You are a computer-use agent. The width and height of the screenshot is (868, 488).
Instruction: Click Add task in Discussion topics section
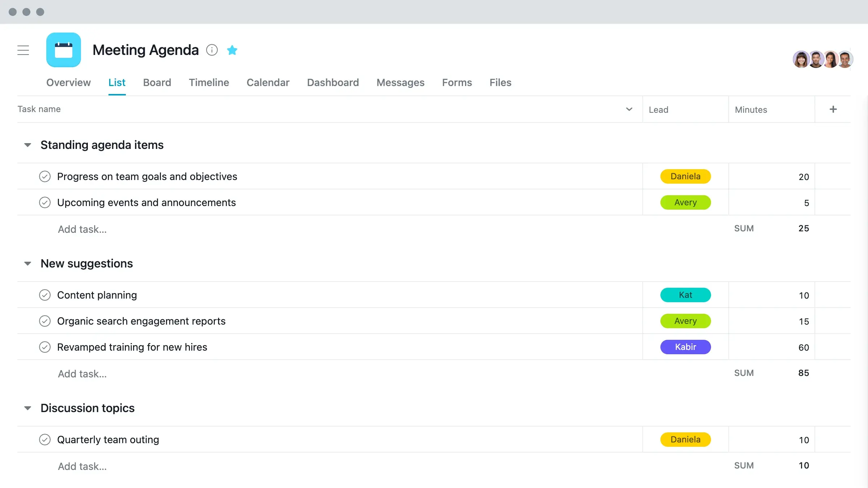coord(81,466)
